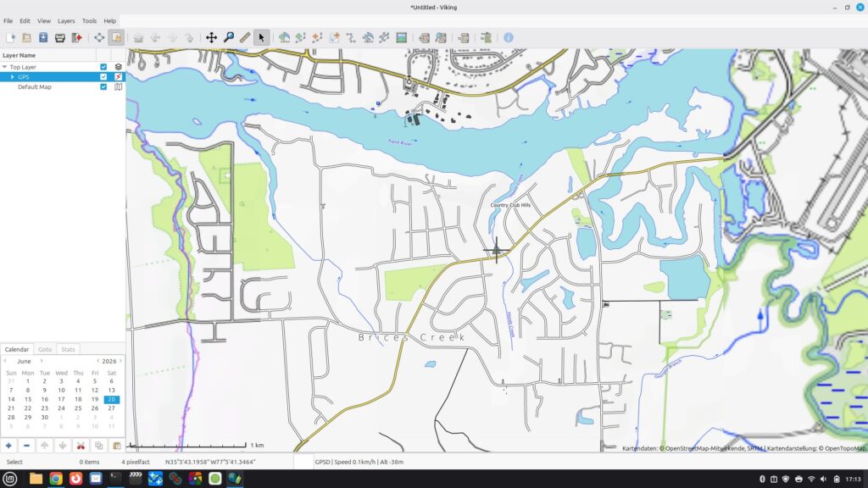Select the Ruler tool
The height and width of the screenshot is (488, 868).
245,37
